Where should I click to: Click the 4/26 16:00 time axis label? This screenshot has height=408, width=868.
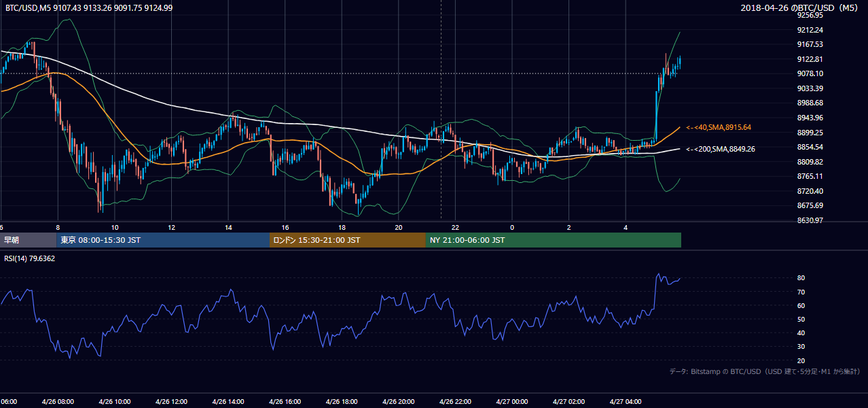coord(285,401)
